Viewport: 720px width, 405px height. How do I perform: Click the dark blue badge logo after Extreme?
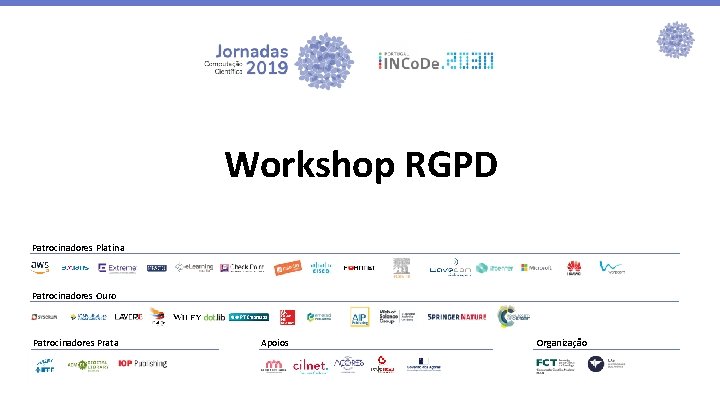coord(157,268)
